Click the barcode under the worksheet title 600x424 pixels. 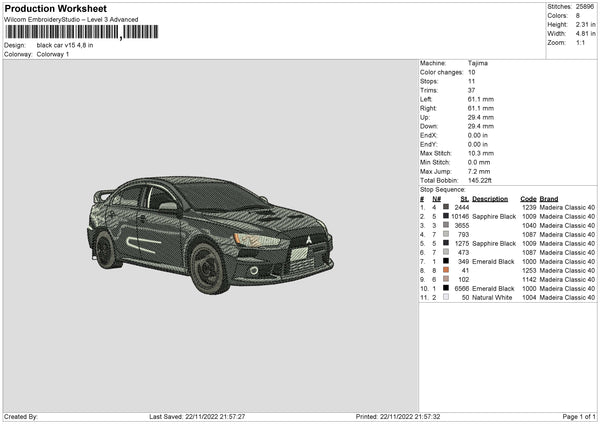click(x=60, y=32)
